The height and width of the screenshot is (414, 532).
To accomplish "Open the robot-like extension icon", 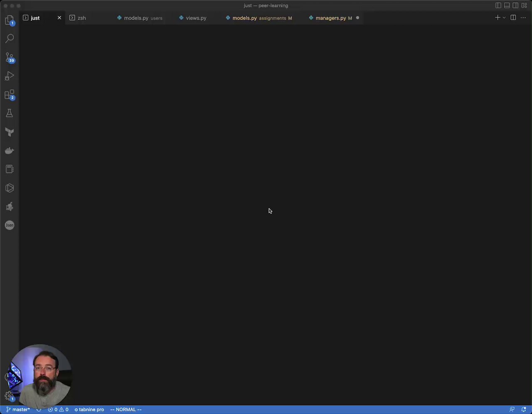I will pos(10,207).
